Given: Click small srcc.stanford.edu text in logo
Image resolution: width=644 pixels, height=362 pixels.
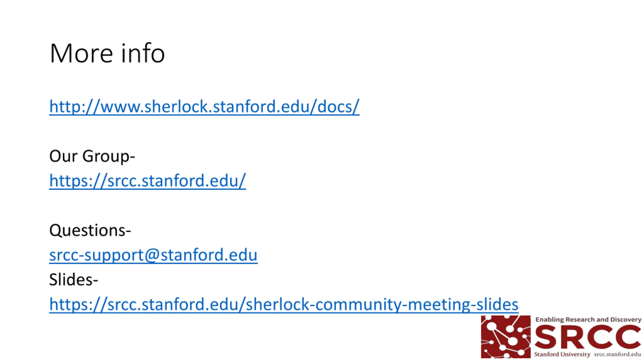Looking at the screenshot, I should click(618, 354).
